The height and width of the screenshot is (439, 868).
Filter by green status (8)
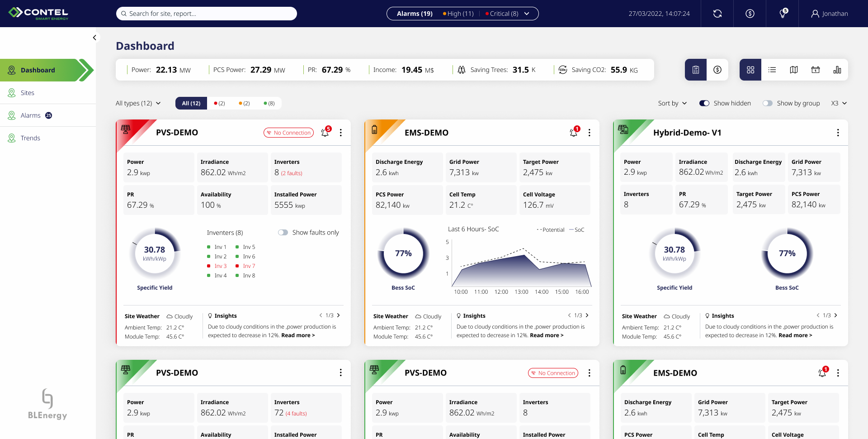tap(269, 103)
